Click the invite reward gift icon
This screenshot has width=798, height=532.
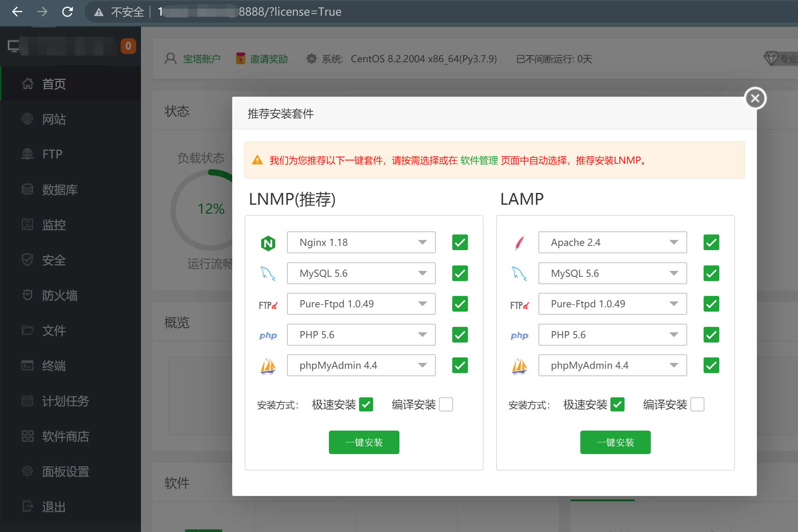241,58
